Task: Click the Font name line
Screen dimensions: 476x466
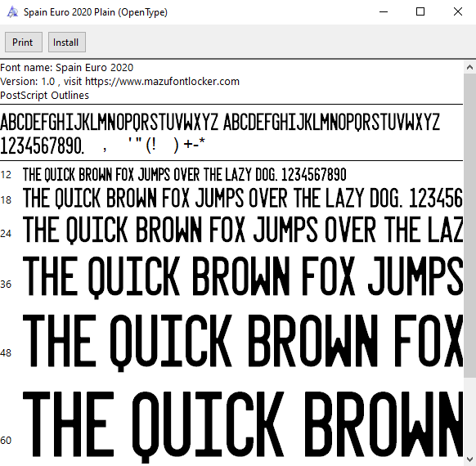Action: [67, 67]
